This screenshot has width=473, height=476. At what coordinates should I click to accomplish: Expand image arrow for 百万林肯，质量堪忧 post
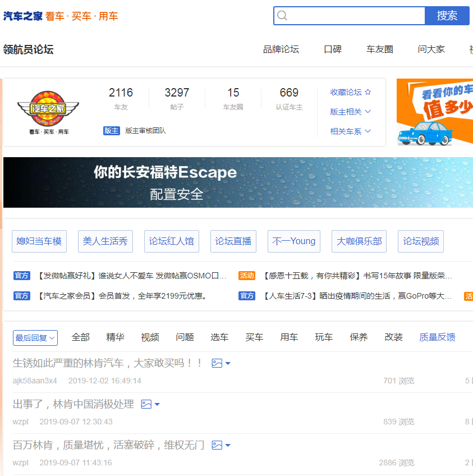click(228, 445)
